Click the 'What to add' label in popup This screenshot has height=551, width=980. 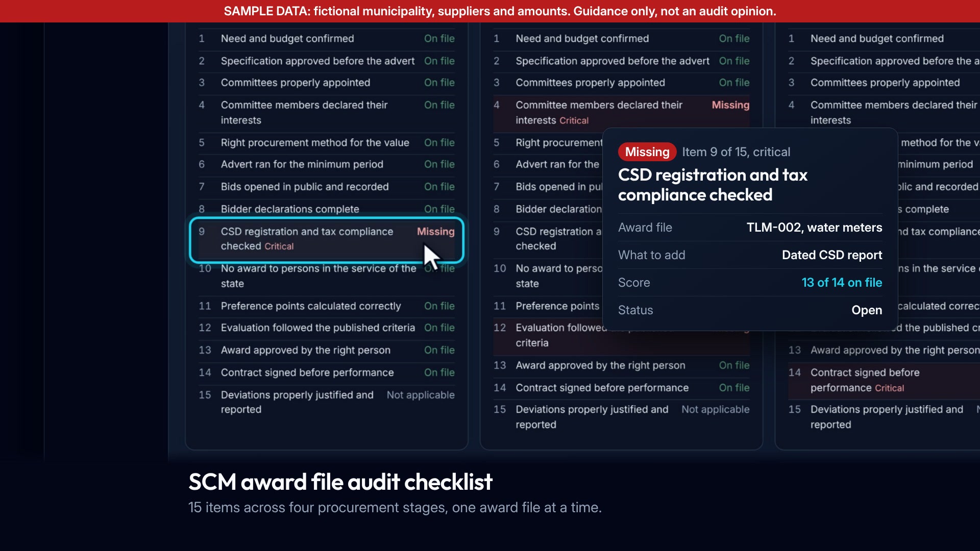pyautogui.click(x=651, y=255)
